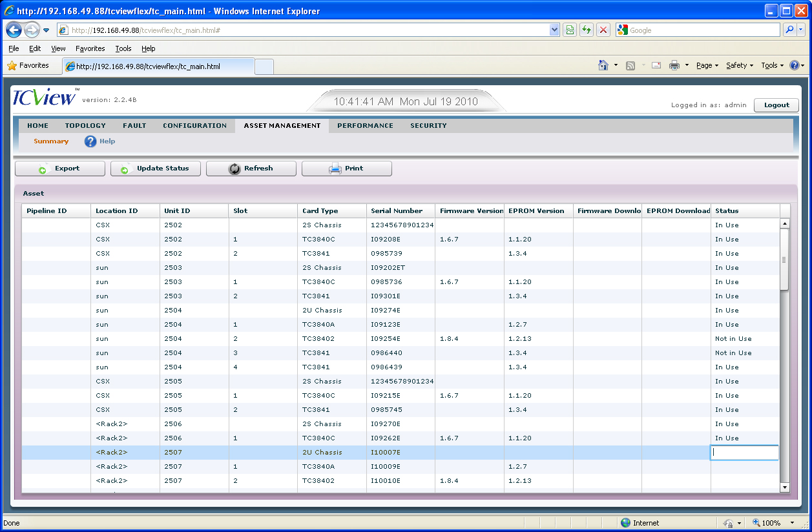This screenshot has height=532, width=812.
Task: Sort by Unit ID column header
Action: coord(194,211)
